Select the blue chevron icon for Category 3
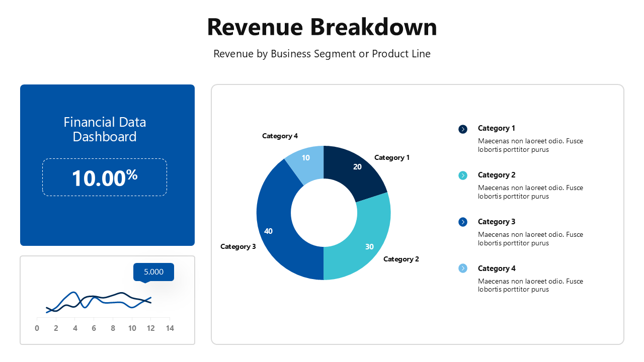Image resolution: width=644 pixels, height=362 pixels. click(462, 222)
